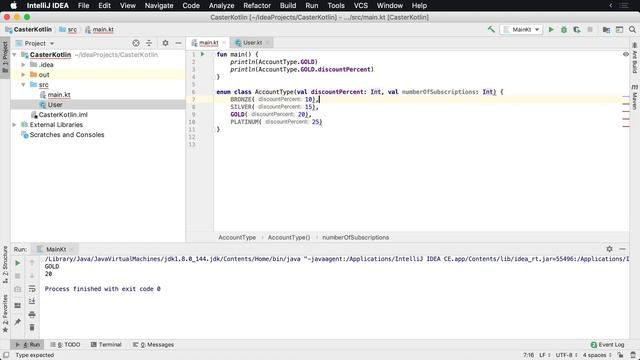
Task: Start debugging with the bug icon
Action: 564,29
